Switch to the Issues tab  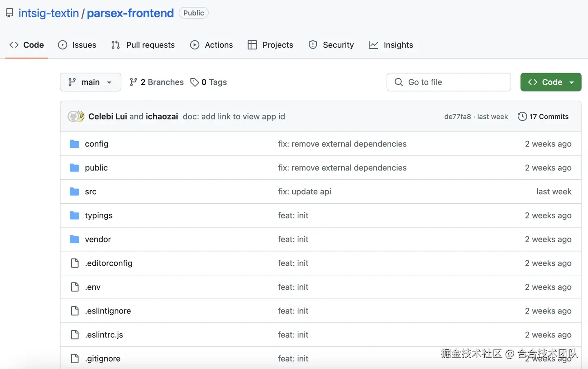pos(78,45)
